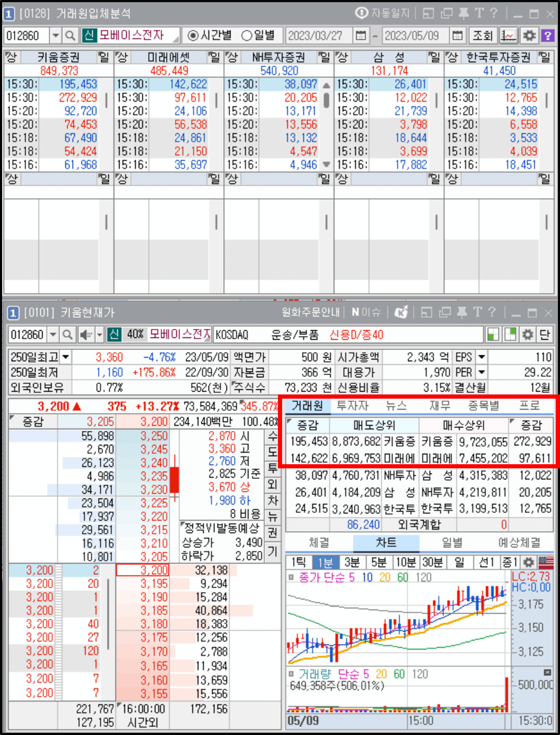Switch to the 체결 tab
Image resolution: width=560 pixels, height=735 pixels.
click(319, 543)
